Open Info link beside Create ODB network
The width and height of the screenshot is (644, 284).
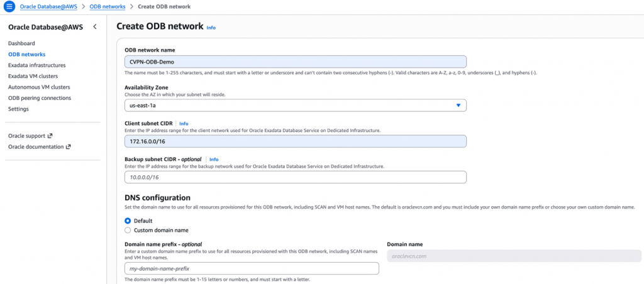point(211,28)
